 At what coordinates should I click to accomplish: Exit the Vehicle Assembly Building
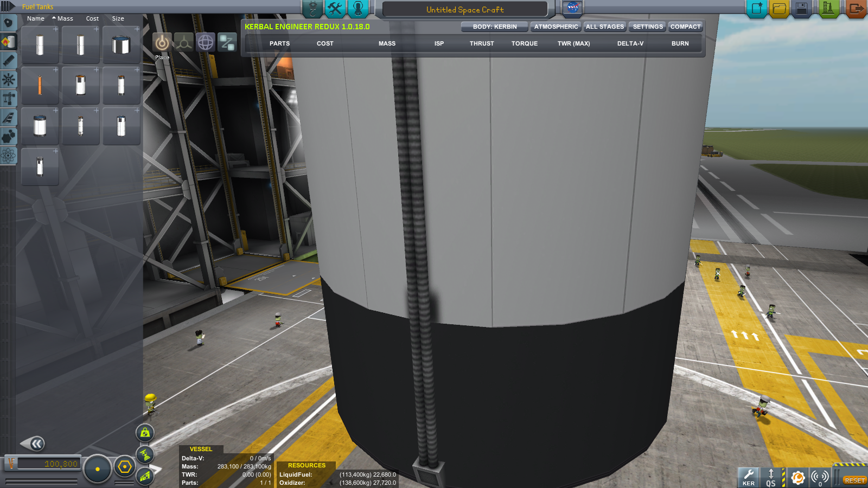pyautogui.click(x=856, y=9)
